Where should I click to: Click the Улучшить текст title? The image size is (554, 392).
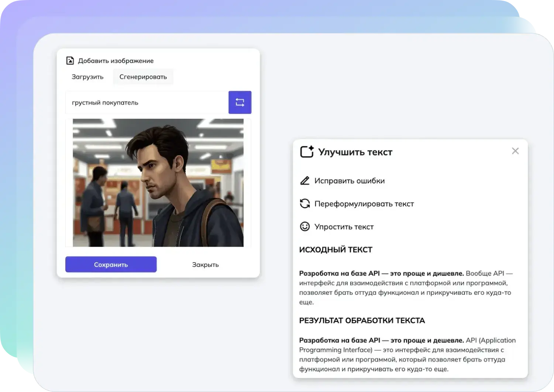[355, 152]
